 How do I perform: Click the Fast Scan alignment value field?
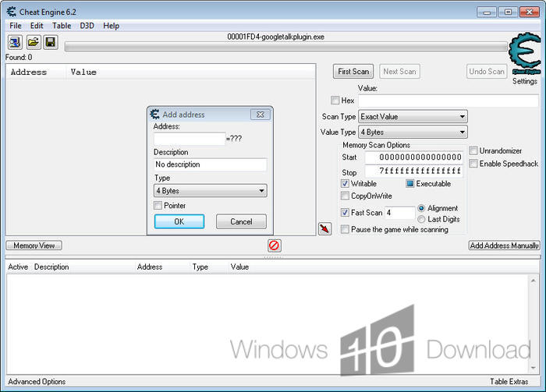point(399,213)
